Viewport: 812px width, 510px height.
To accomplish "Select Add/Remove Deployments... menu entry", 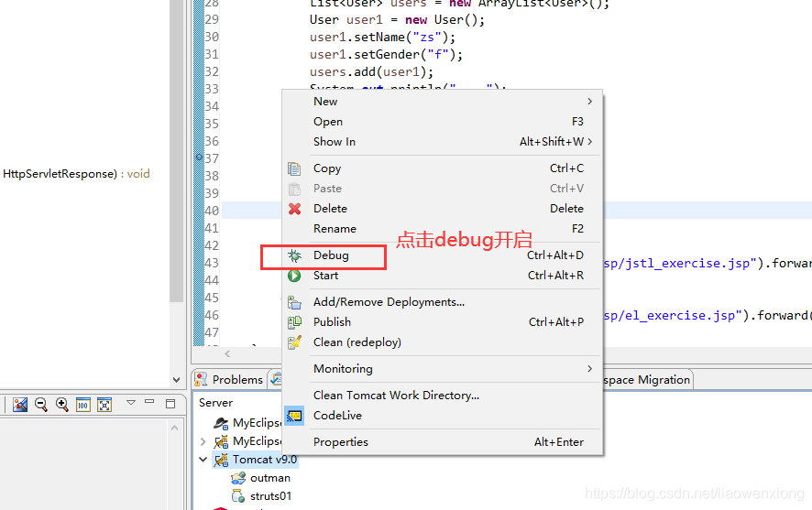I will [x=443, y=302].
